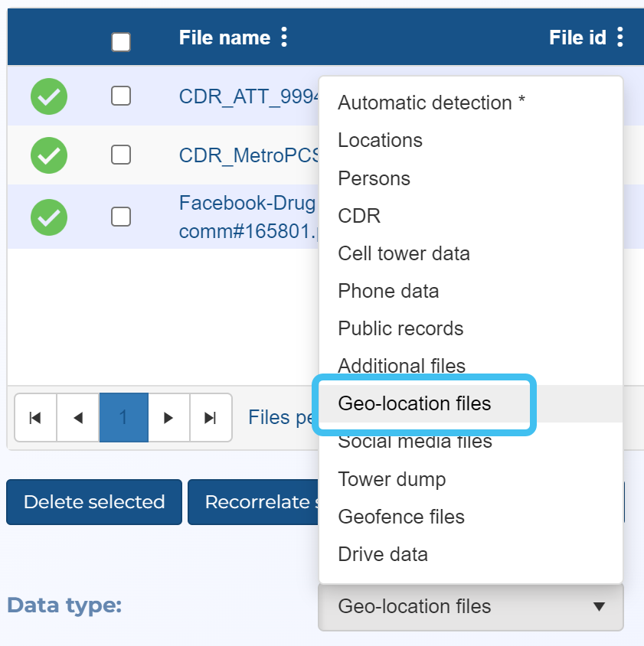The image size is (644, 646).
Task: Go to previous page of files
Action: [x=78, y=418]
